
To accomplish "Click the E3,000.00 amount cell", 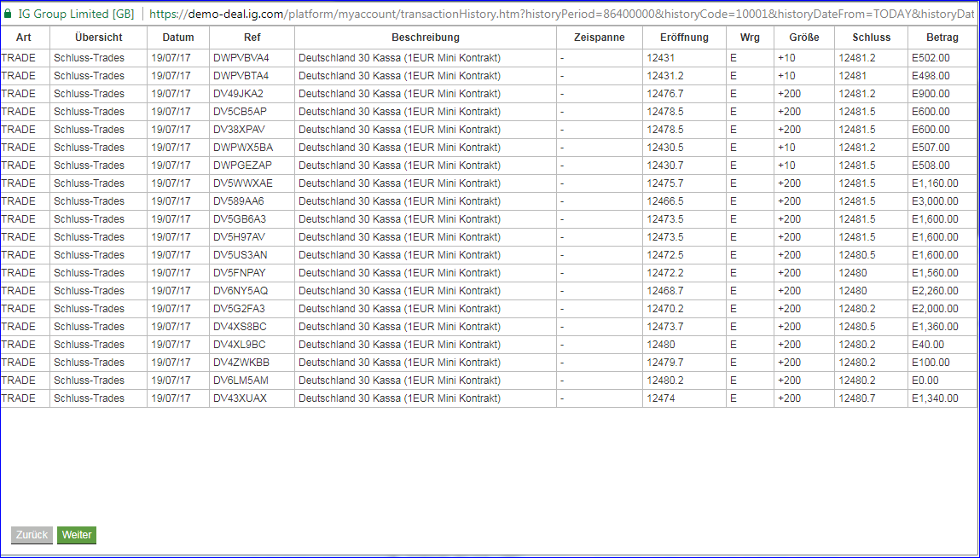I will coord(942,201).
